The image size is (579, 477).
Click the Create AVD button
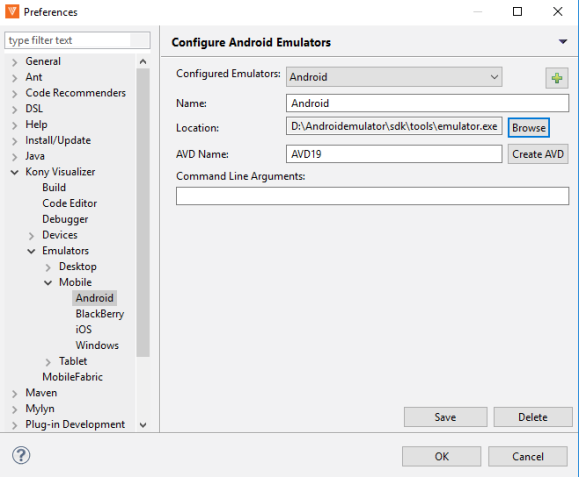[x=538, y=154]
